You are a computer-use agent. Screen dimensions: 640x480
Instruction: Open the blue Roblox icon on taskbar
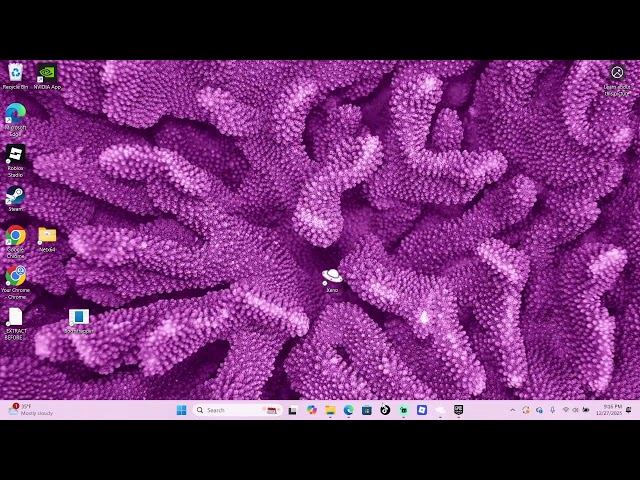click(422, 410)
